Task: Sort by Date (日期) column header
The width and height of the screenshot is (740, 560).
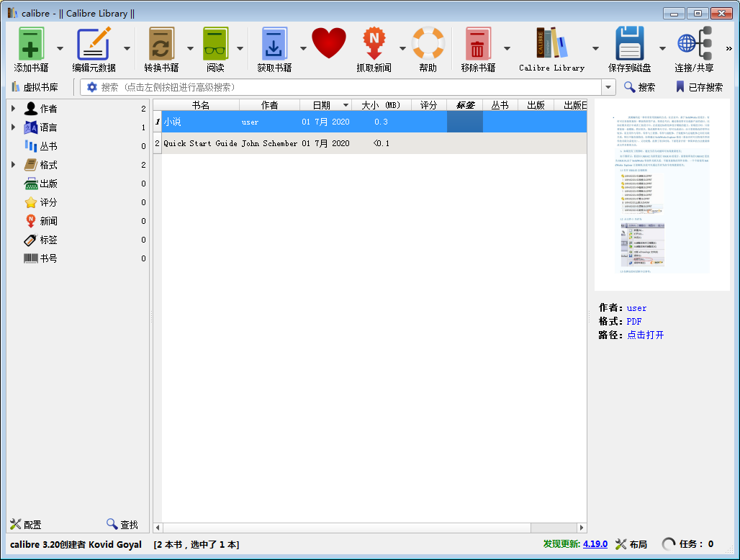Action: [325, 105]
